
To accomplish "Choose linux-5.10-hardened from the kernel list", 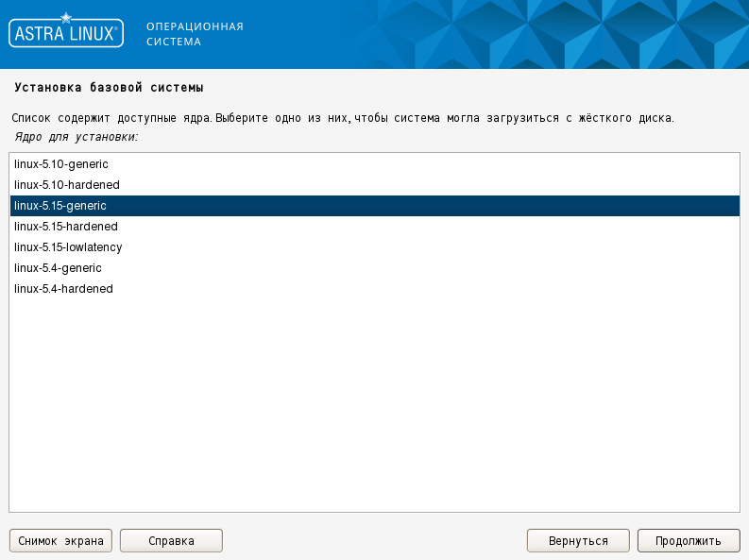I will 374,185.
